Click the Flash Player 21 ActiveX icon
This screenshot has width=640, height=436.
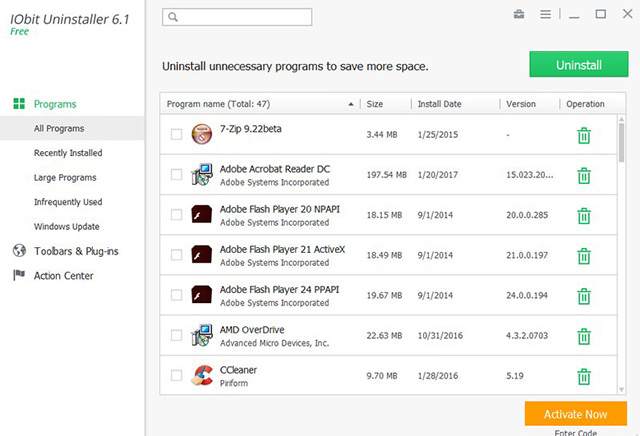coord(202,254)
